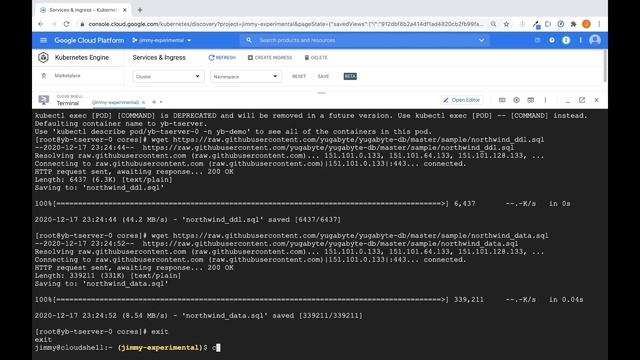
Task: Click the CREATE INGRESS button
Action: 270,58
